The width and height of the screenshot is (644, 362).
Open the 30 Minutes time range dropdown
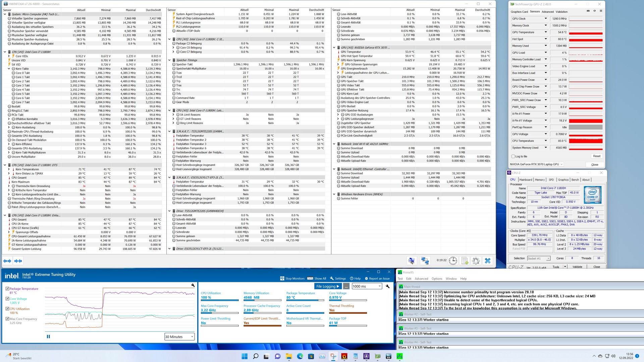coord(179,337)
